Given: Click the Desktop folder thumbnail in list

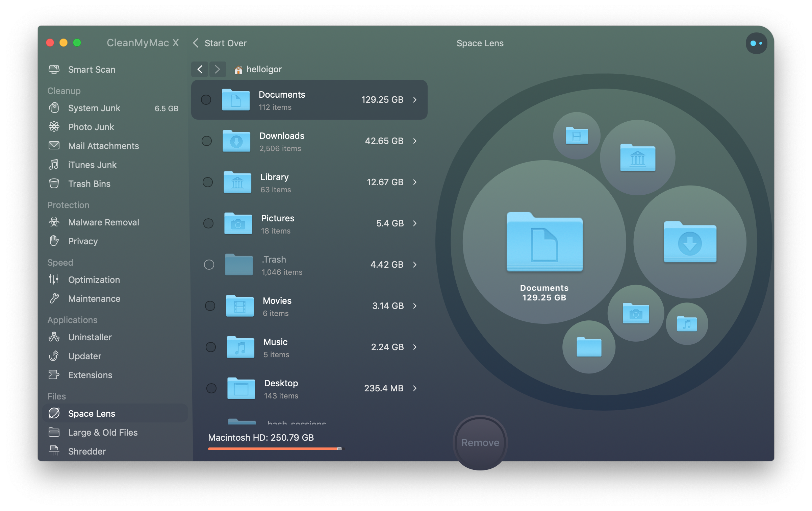Looking at the screenshot, I should coord(241,388).
